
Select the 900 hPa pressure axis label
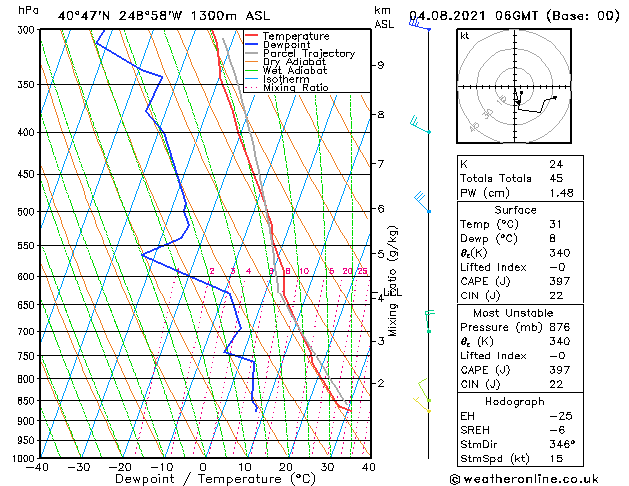(x=28, y=421)
